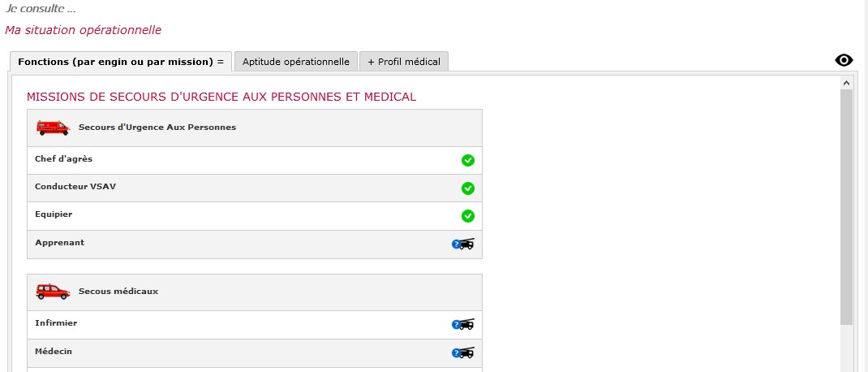The width and height of the screenshot is (868, 372).
Task: Select the Infirmier row label
Action: pyautogui.click(x=56, y=322)
